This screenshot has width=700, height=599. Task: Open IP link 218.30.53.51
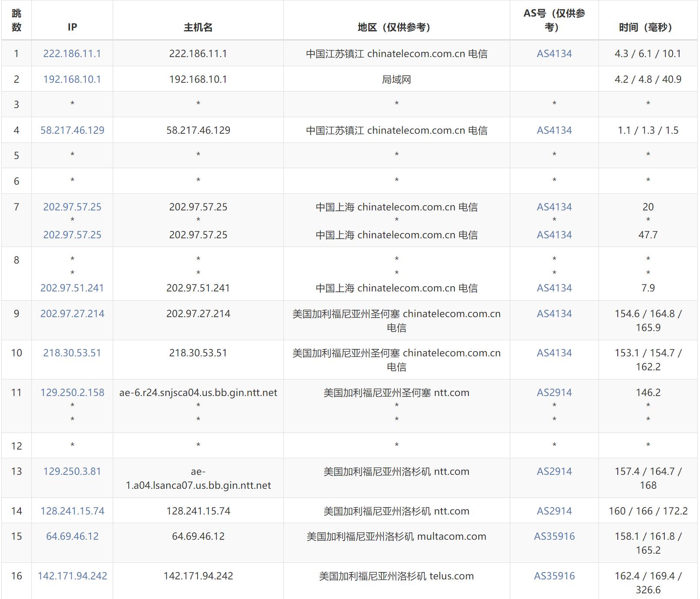(x=72, y=353)
